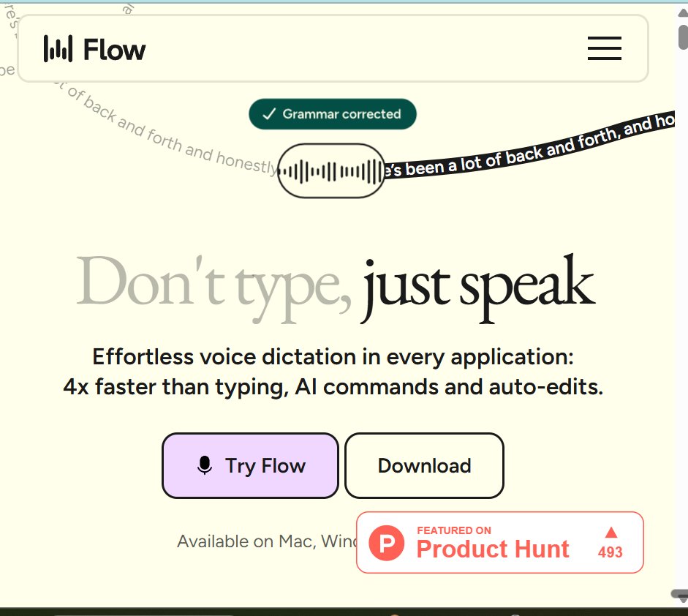Screen dimensions: 688x616
Task: Click the scrollbar down arrow
Action: [x=682, y=598]
